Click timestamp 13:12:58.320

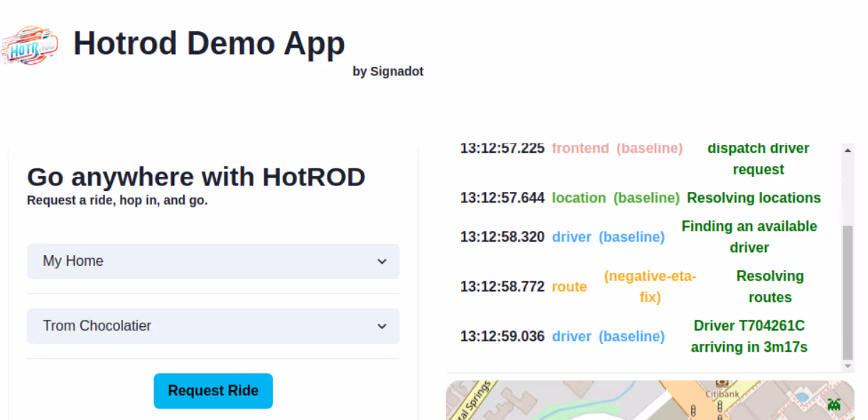coord(502,237)
